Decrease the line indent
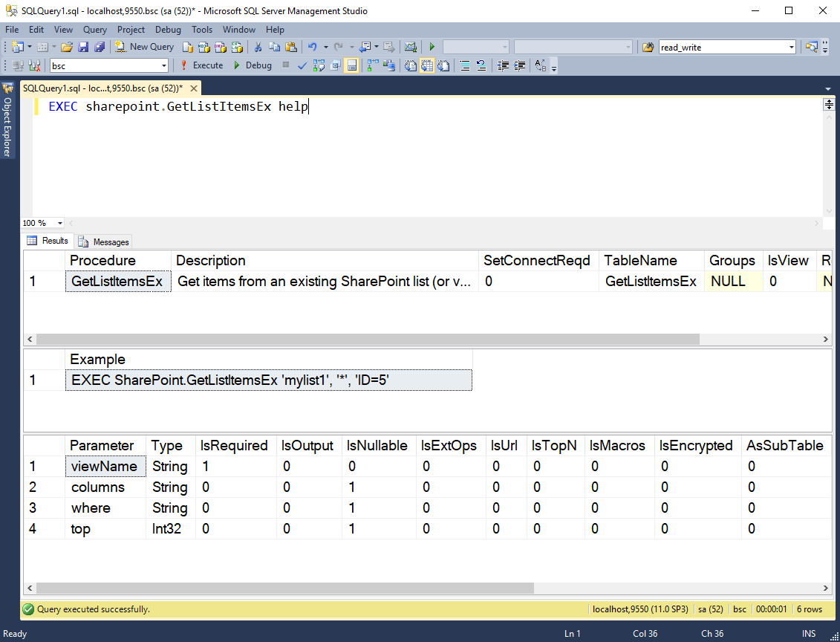This screenshot has height=642, width=840. coord(503,65)
